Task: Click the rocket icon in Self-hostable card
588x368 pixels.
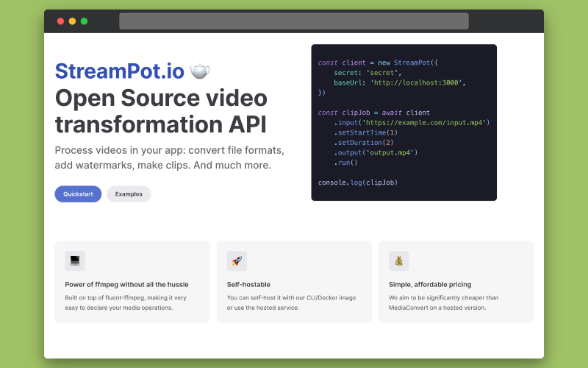Action: pos(237,261)
